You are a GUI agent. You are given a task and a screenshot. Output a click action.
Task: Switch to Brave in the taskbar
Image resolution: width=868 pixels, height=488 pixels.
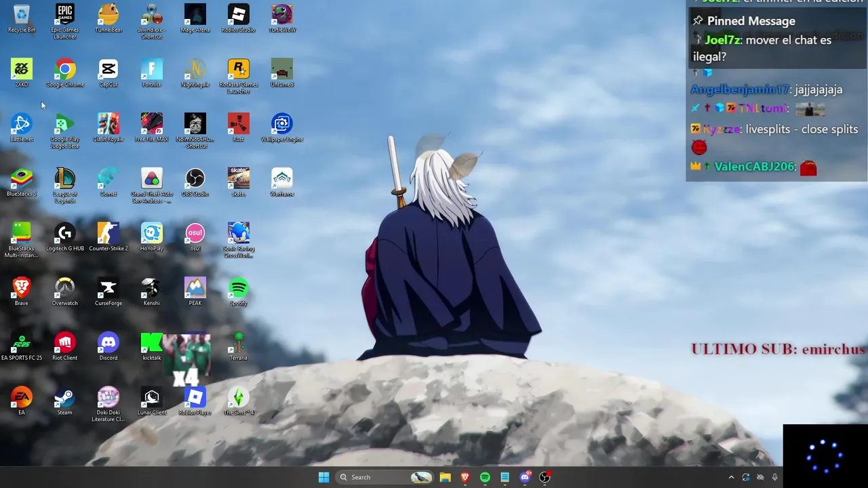(x=465, y=477)
